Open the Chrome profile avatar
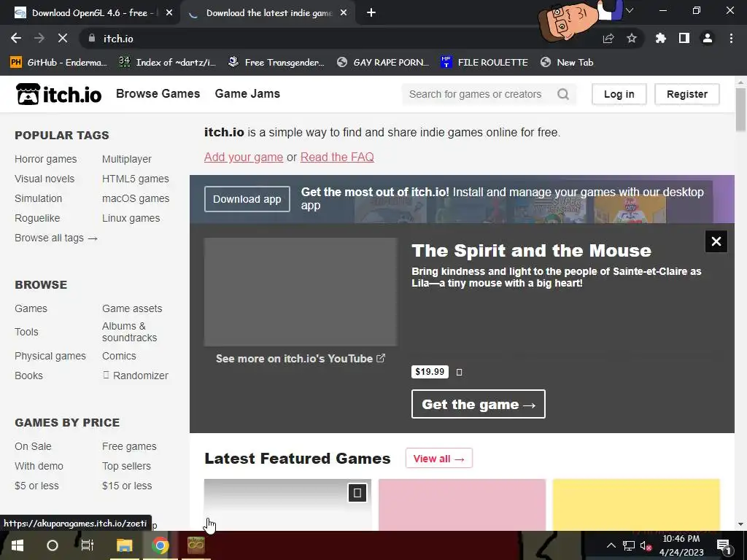The width and height of the screenshot is (747, 560). coord(708,38)
